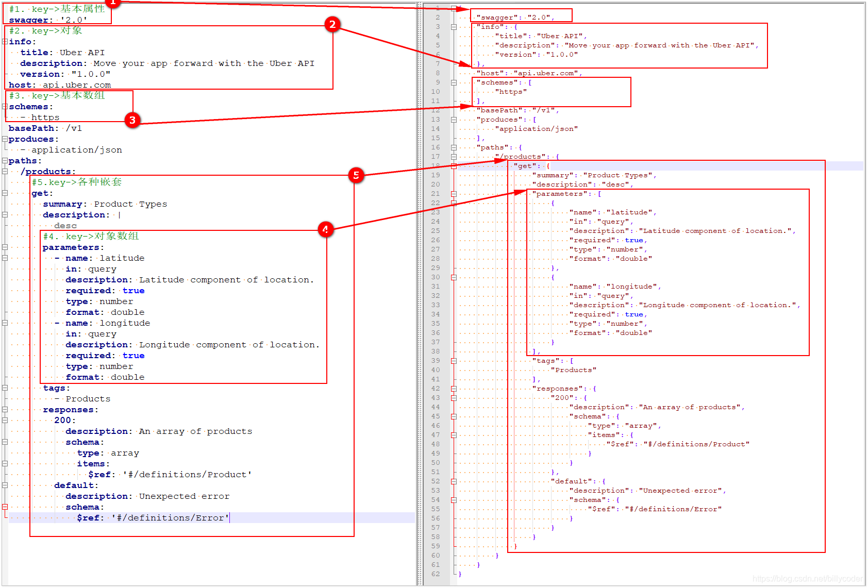Click JSON "type": "array" line

click(624, 426)
